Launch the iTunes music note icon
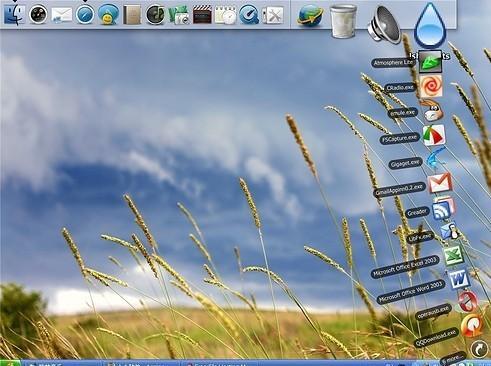 tap(155, 15)
